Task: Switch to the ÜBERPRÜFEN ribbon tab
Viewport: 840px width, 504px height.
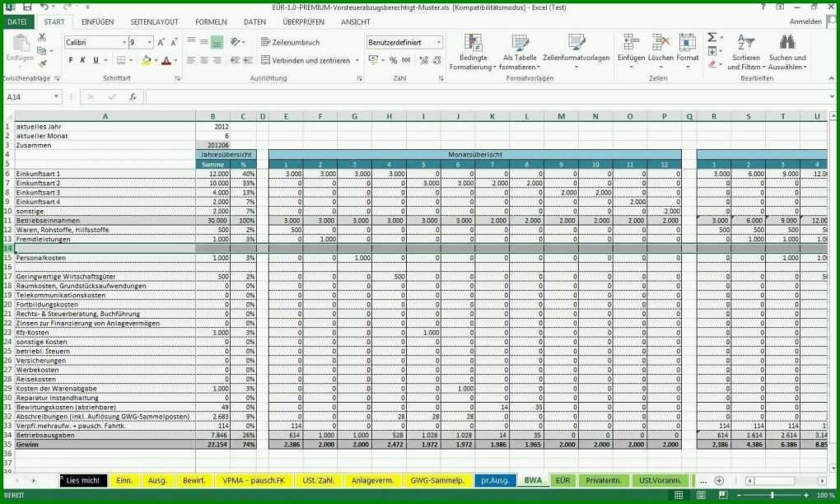Action: pos(303,22)
